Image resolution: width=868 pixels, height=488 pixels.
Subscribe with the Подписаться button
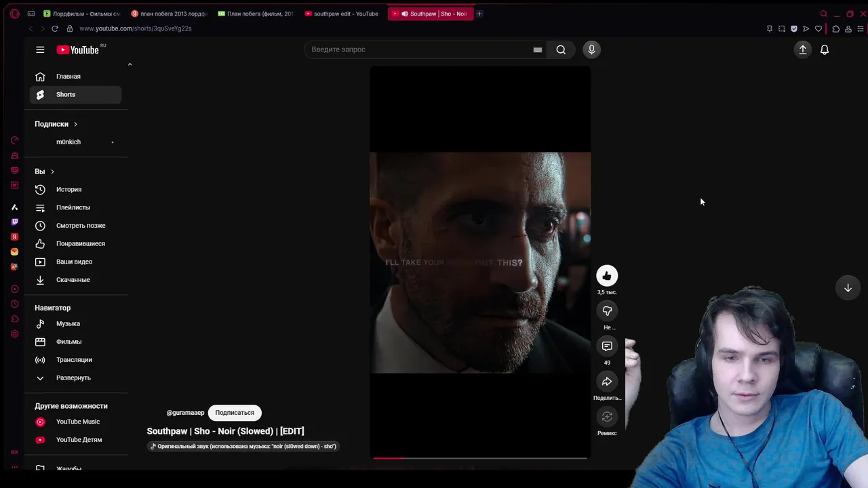pyautogui.click(x=235, y=413)
